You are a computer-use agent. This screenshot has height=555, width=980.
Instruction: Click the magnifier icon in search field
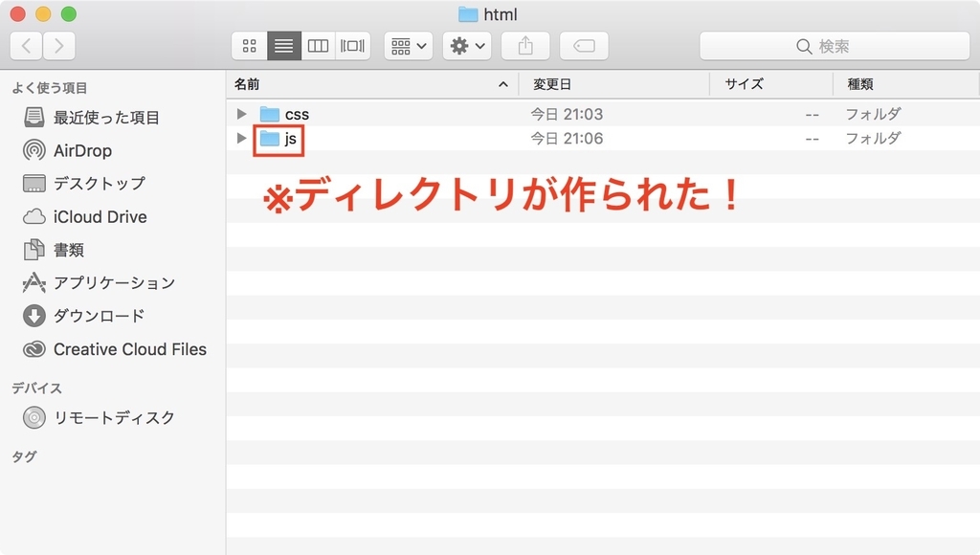pyautogui.click(x=804, y=46)
